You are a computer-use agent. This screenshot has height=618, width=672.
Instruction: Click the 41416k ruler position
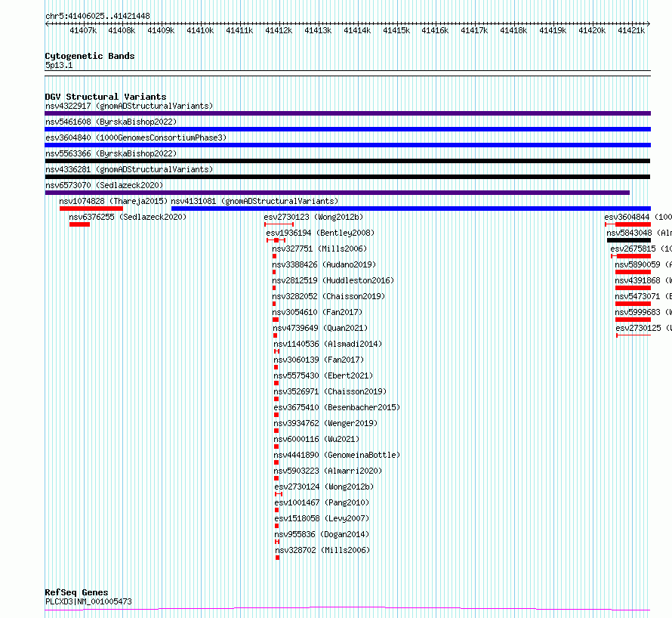(435, 30)
